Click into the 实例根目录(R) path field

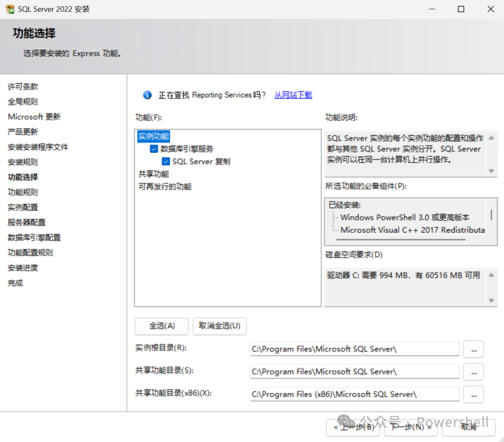(x=355, y=349)
